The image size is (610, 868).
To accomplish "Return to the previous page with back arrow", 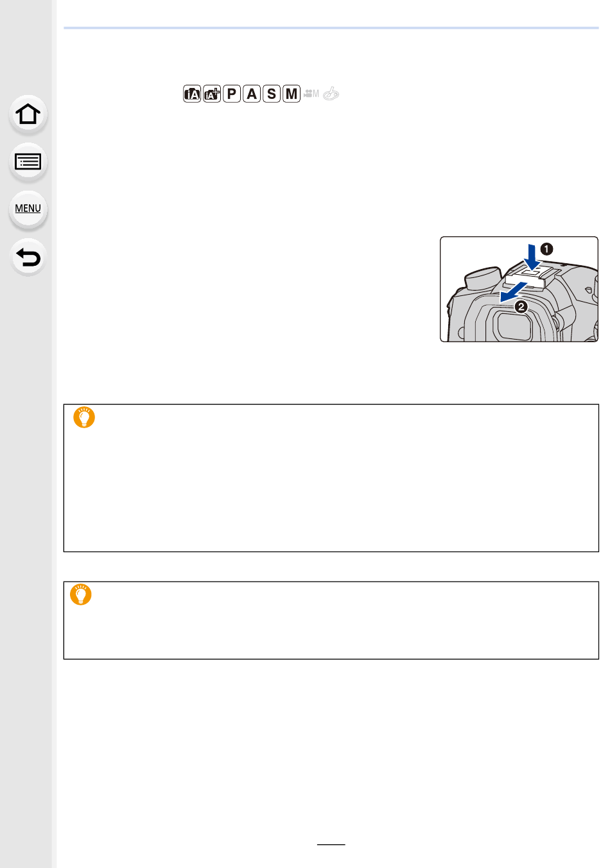I will (28, 257).
